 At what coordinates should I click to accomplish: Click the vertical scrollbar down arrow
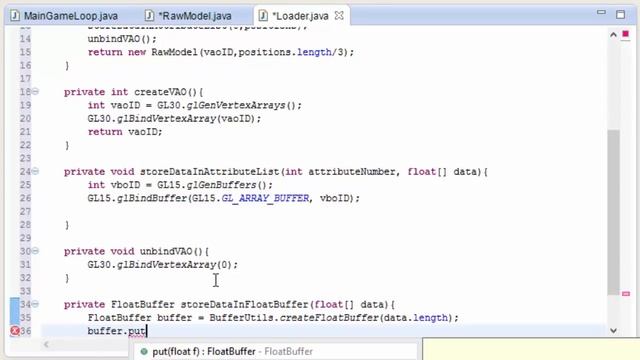click(x=613, y=331)
